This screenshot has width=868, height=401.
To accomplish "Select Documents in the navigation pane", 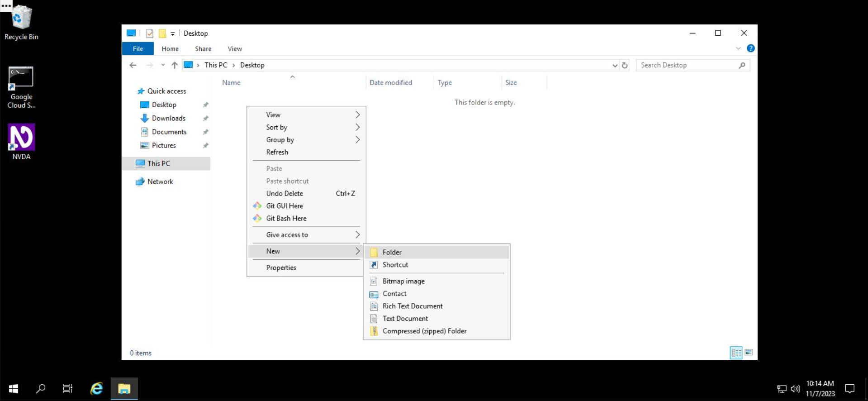I will [x=169, y=132].
